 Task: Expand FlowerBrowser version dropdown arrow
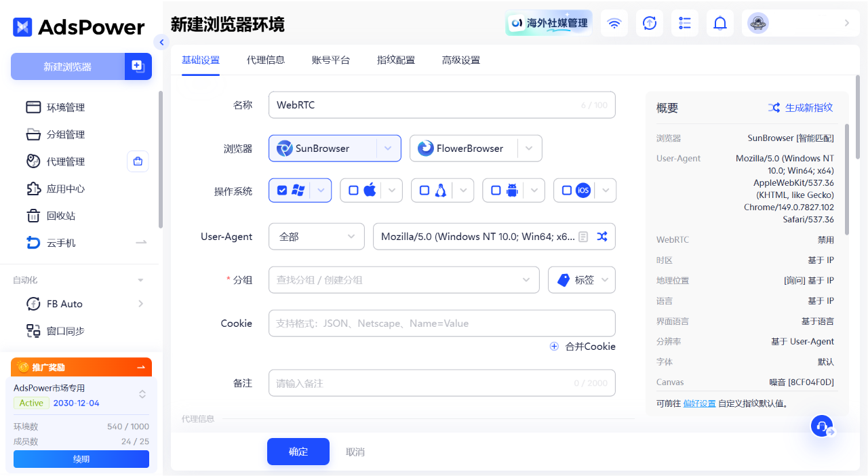530,148
